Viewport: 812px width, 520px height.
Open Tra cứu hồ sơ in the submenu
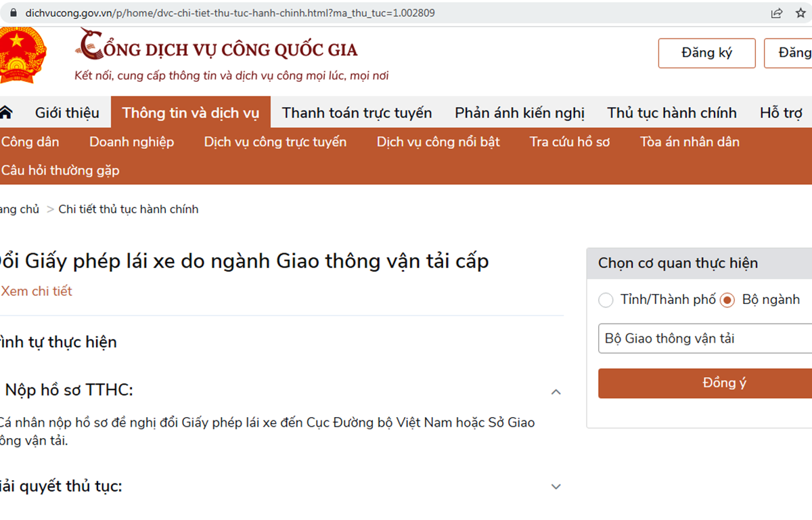(x=569, y=142)
